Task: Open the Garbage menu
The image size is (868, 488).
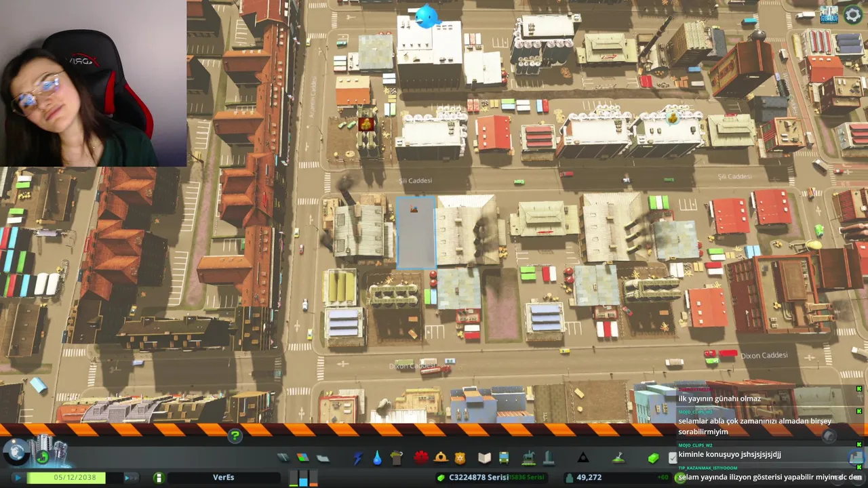Action: coord(397,458)
